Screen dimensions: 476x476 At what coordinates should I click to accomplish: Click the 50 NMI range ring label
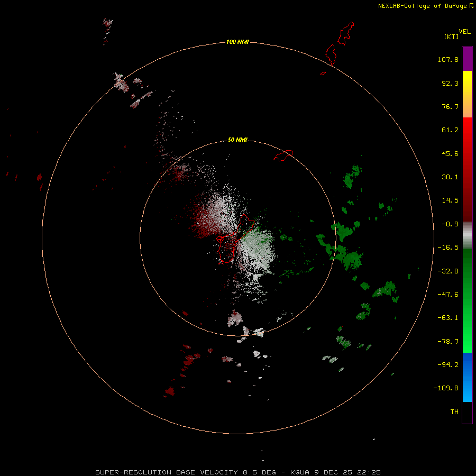coord(237,140)
